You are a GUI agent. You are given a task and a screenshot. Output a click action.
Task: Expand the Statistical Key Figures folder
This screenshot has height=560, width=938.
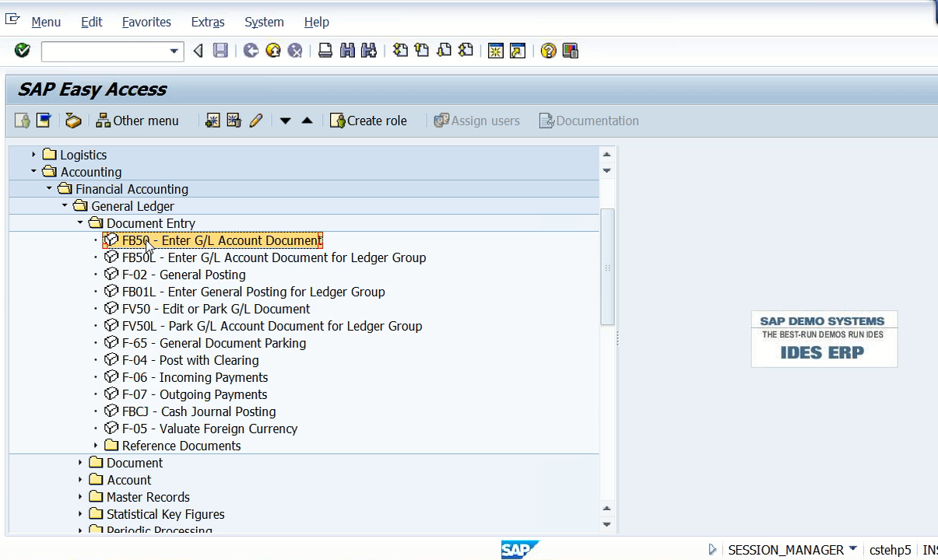tap(80, 514)
